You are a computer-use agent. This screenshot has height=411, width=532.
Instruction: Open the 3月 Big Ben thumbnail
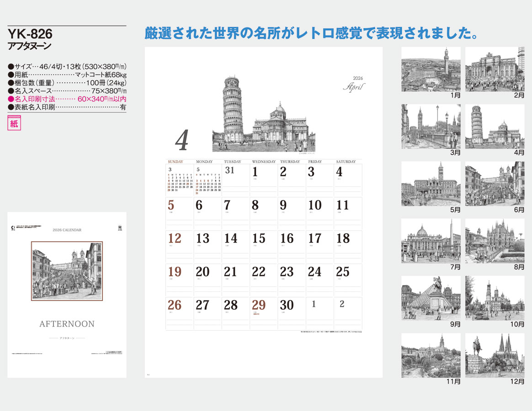coord(431,126)
